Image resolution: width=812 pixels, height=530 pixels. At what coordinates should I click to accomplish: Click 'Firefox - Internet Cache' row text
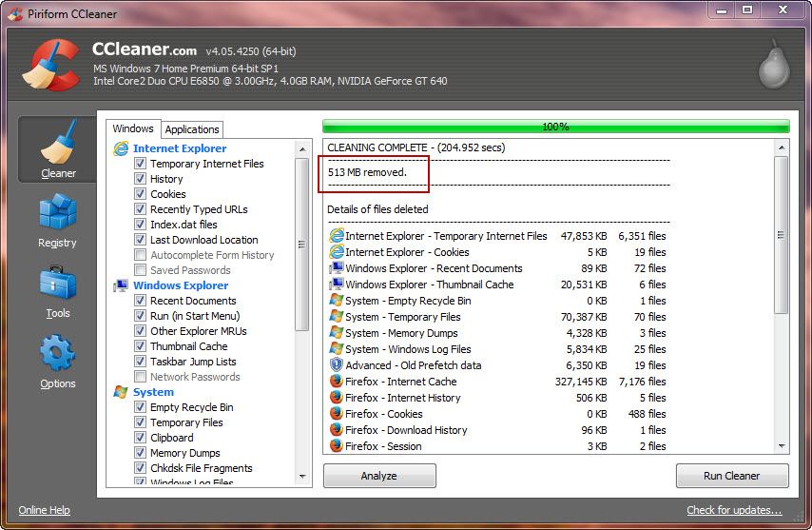(401, 382)
